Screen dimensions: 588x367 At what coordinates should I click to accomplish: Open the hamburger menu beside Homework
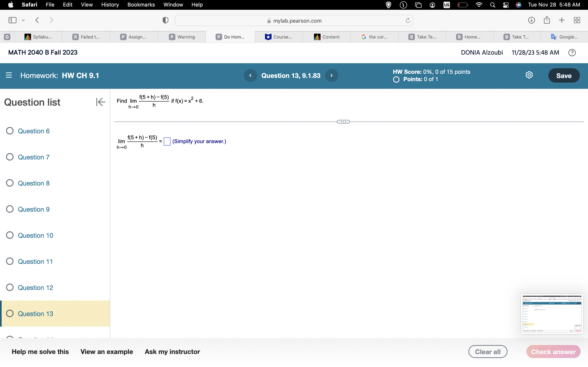point(9,75)
